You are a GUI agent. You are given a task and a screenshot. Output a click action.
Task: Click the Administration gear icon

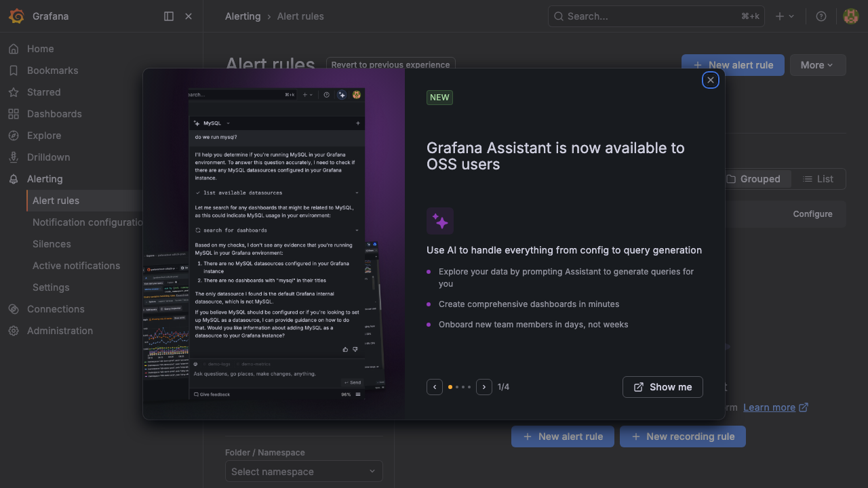(x=14, y=331)
